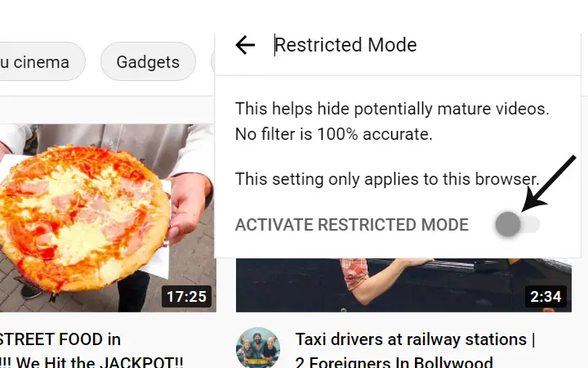The image size is (588, 368).
Task: Open the 'We Hit the JACKPOT' title line
Action: pyautogui.click(x=91, y=362)
